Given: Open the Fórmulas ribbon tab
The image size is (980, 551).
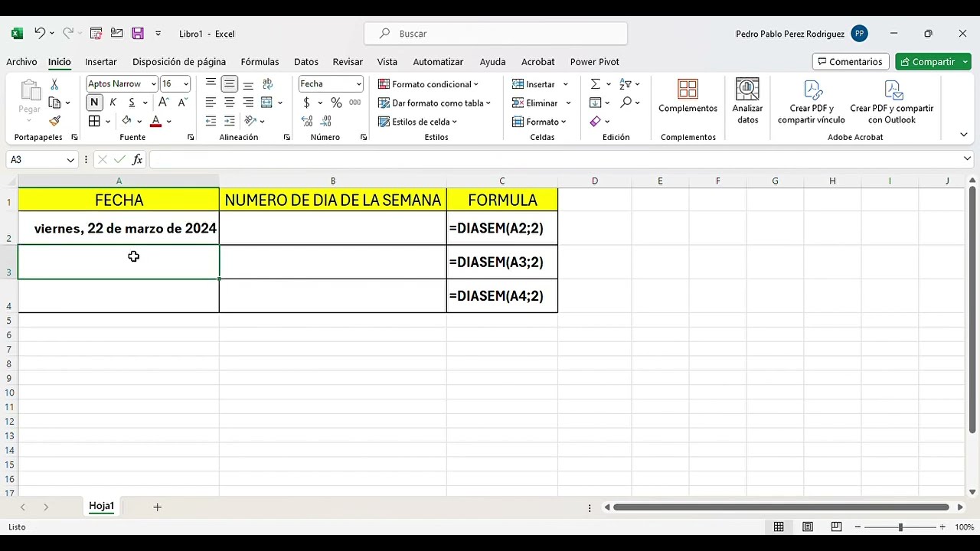Looking at the screenshot, I should click(260, 62).
